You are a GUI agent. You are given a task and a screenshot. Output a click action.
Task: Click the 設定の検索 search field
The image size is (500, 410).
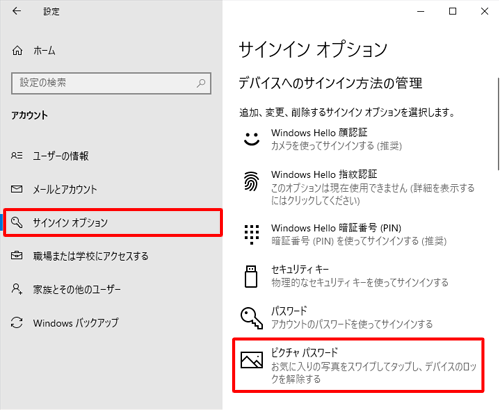tap(111, 83)
